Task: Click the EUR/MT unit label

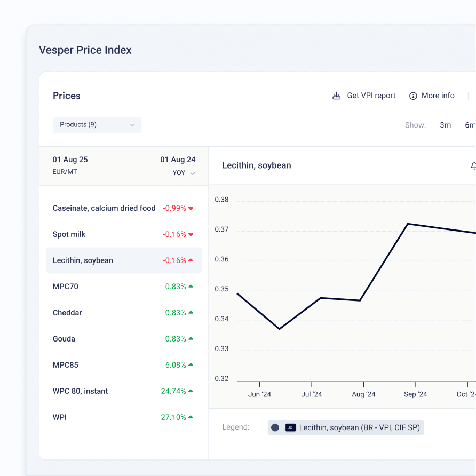Action: (65, 172)
